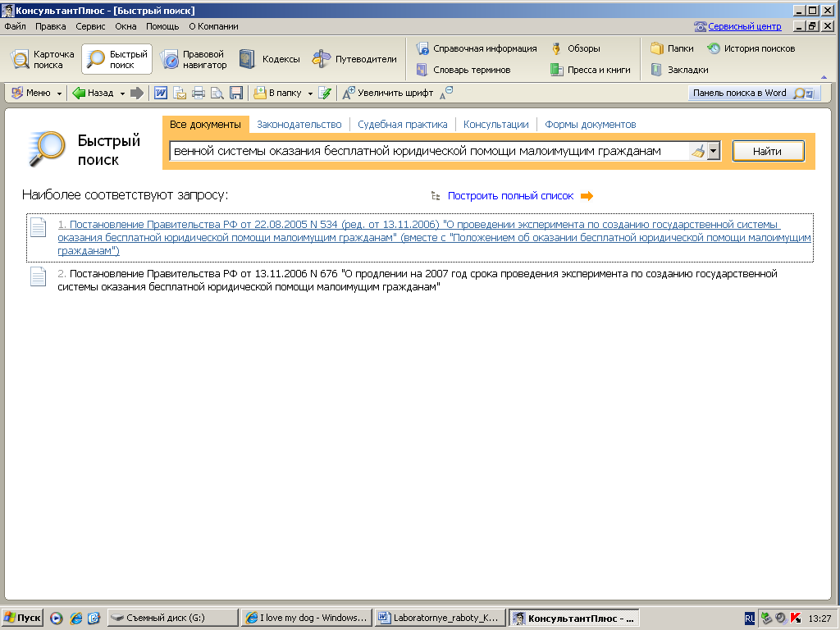Open Кодексы section
This screenshot has height=630, width=840.
coord(269,59)
